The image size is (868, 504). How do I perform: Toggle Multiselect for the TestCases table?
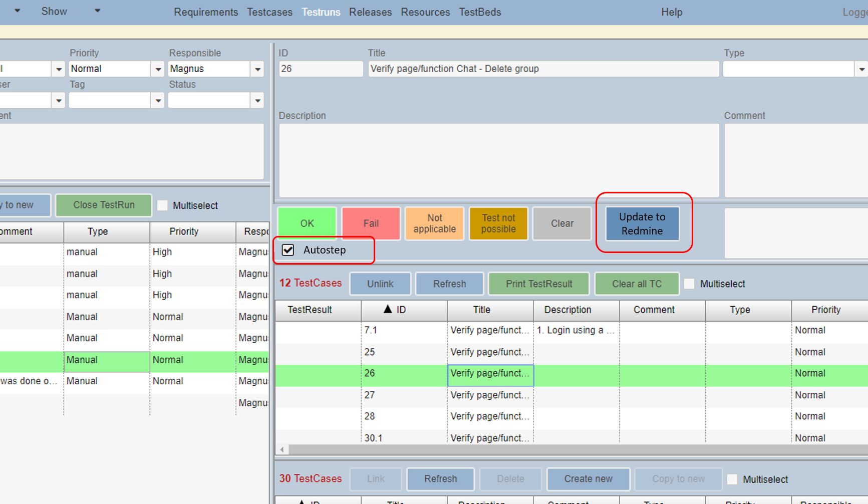pyautogui.click(x=690, y=284)
